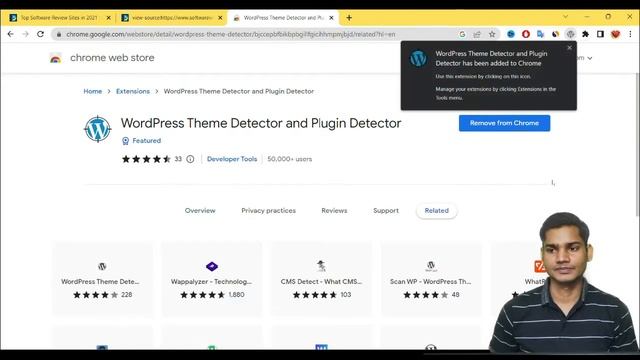
Task: Open the Chrome three-dot menu
Action: point(630,34)
